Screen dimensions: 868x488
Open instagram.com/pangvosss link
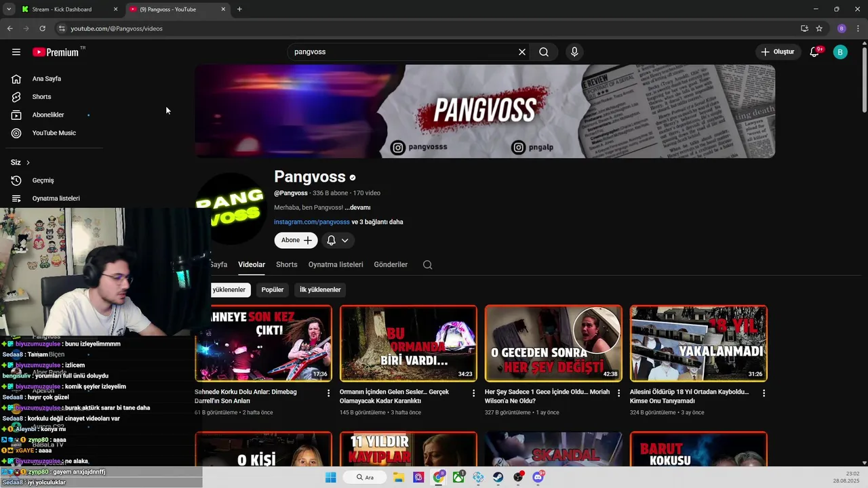click(312, 222)
